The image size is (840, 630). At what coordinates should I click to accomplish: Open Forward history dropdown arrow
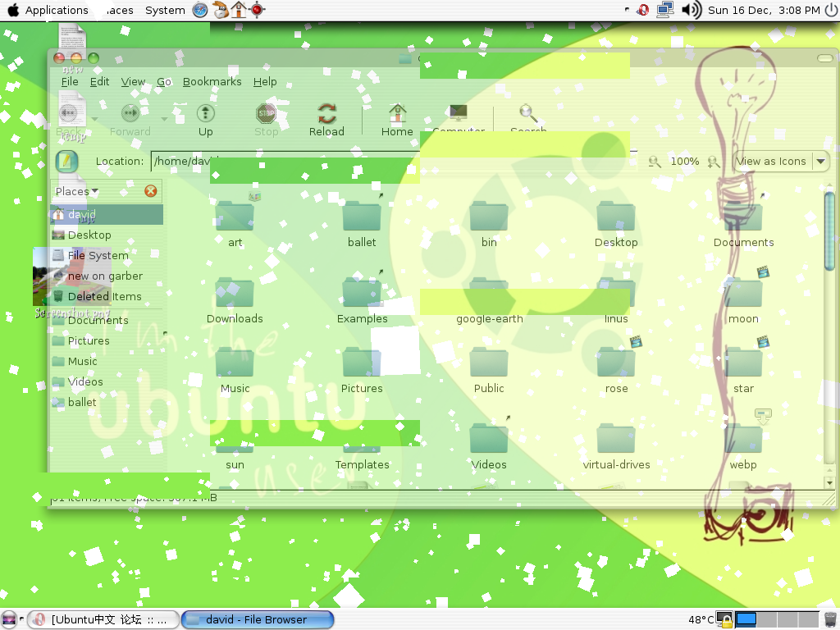164,119
